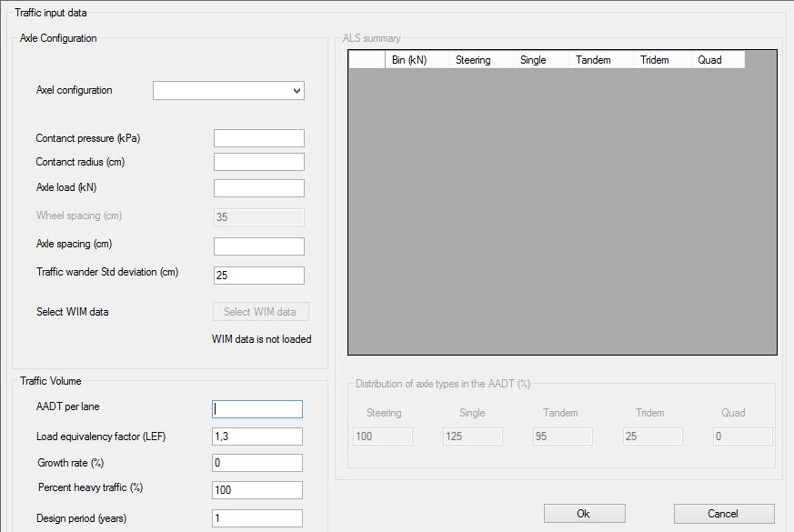Click the Single distribution value 125
This screenshot has width=794, height=532.
(x=472, y=437)
